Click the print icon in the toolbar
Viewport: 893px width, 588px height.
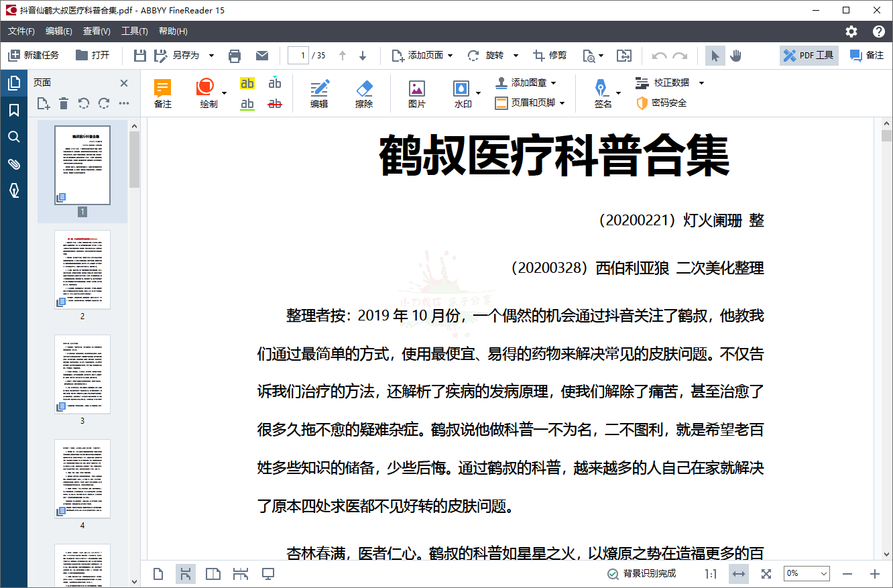point(235,56)
